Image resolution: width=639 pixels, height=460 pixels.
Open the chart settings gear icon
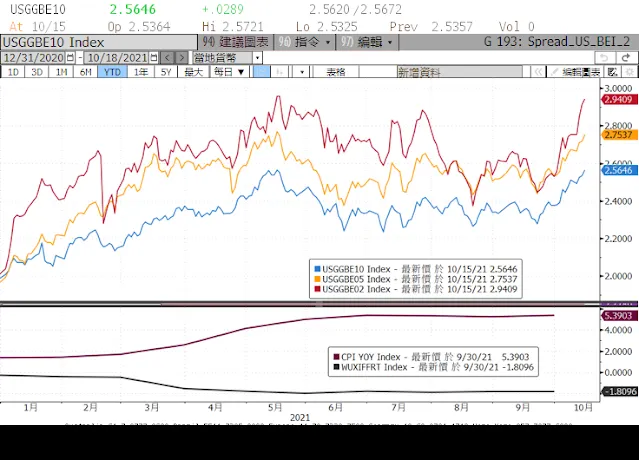click(630, 72)
